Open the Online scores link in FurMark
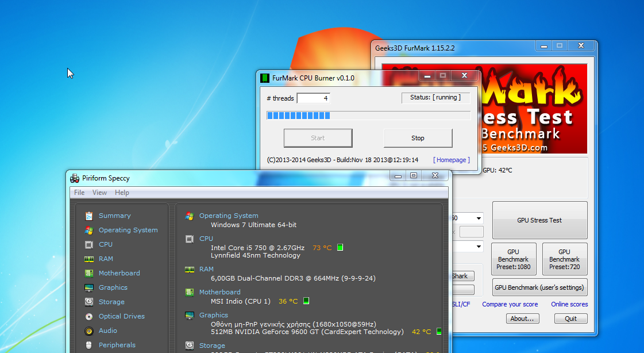644x353 pixels. 569,305
